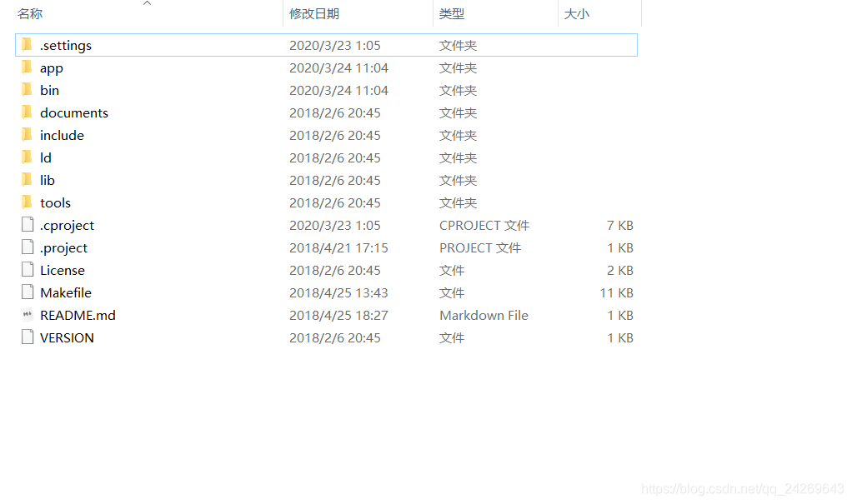The image size is (852, 504).
Task: Open the app folder icon
Action: [x=26, y=67]
